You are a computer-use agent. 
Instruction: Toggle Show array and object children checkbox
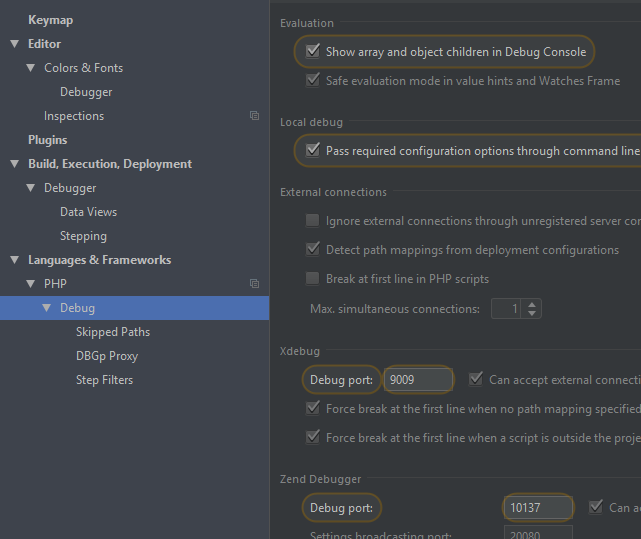(x=313, y=51)
